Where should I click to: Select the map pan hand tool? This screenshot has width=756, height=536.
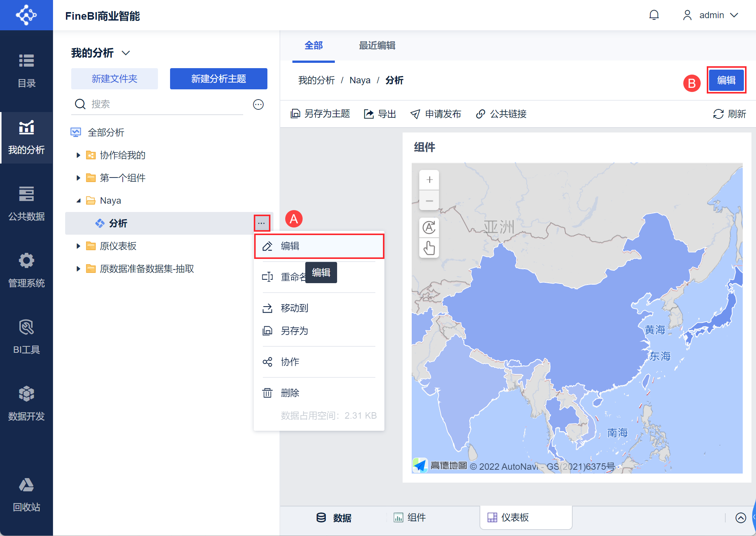tap(429, 248)
